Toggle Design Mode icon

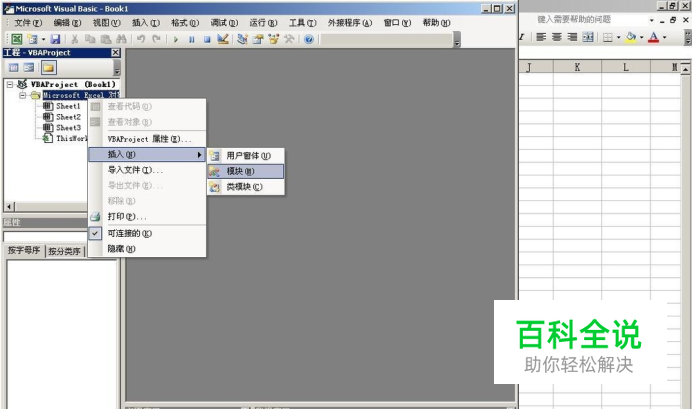coord(222,39)
